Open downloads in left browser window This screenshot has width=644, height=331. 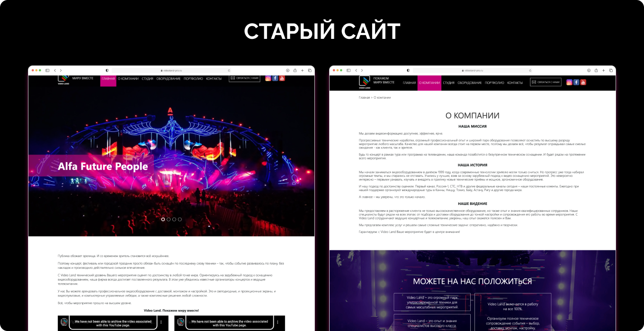(x=288, y=70)
